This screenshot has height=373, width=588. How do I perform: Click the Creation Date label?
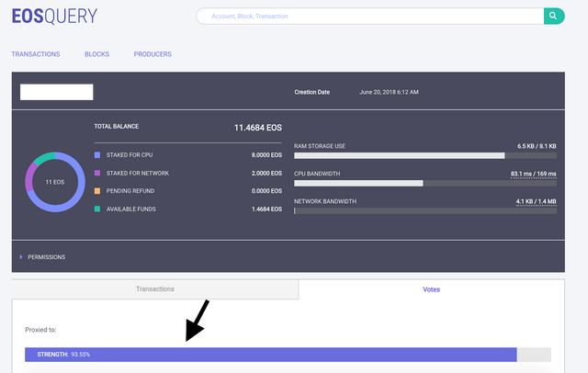click(x=312, y=92)
